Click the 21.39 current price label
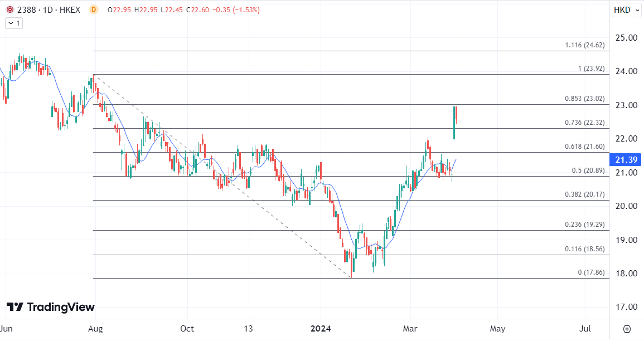This screenshot has width=644, height=341. point(626,160)
